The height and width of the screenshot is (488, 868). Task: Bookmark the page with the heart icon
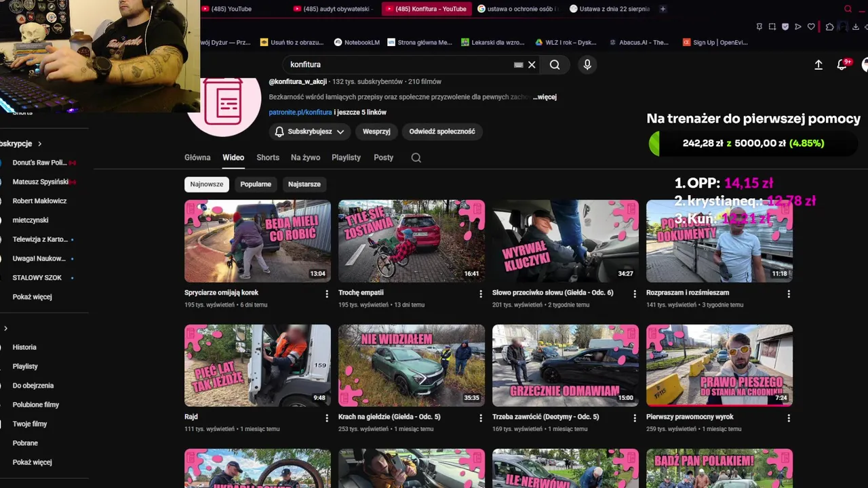pyautogui.click(x=810, y=27)
